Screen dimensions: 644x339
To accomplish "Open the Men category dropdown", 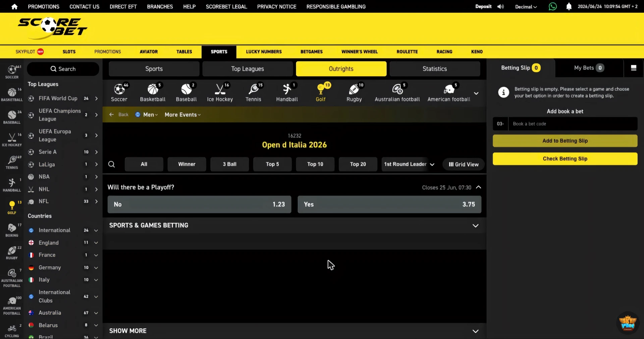I will coord(147,115).
